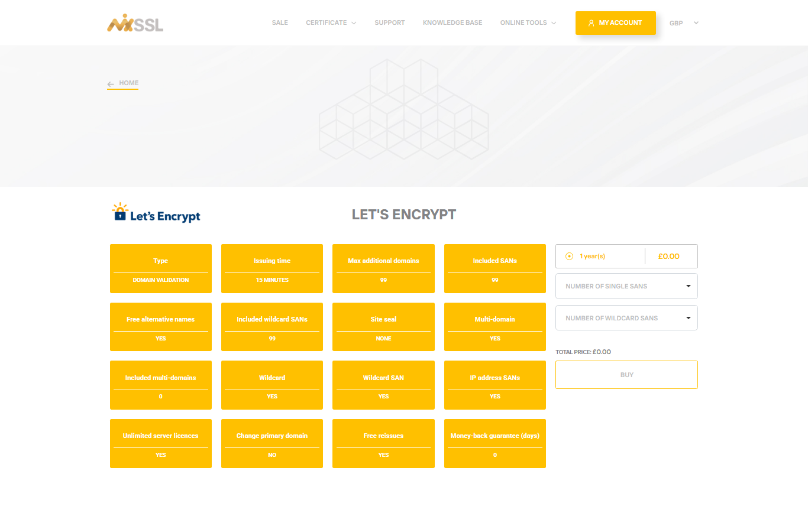This screenshot has width=808, height=532.
Task: Click the Money-back guarantee (days) card
Action: click(x=495, y=443)
